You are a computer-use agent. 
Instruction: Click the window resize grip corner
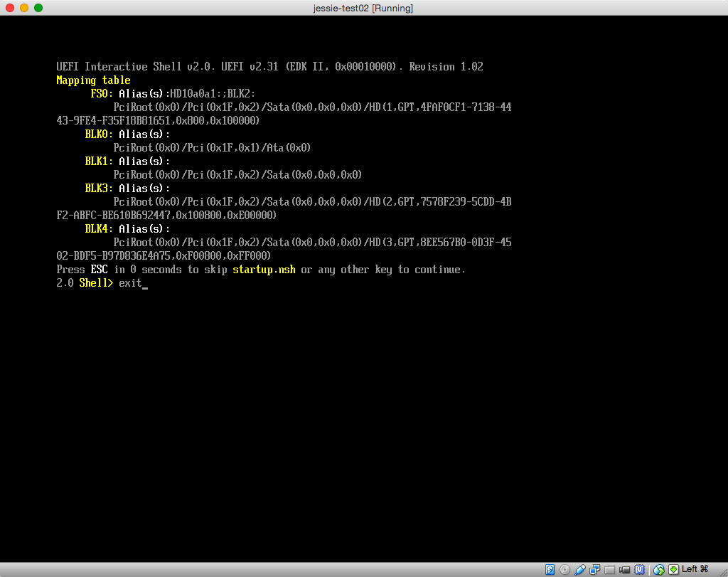[x=724, y=573]
